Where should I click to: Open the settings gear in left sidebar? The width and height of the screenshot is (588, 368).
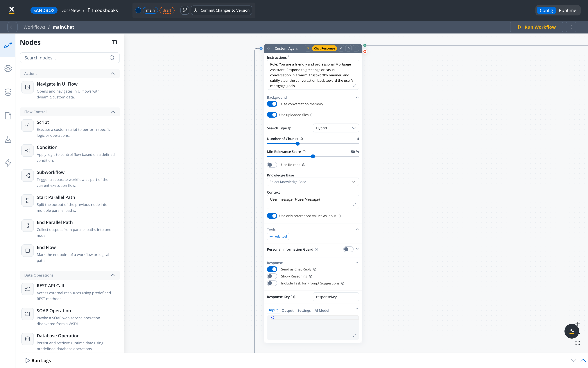(8, 69)
